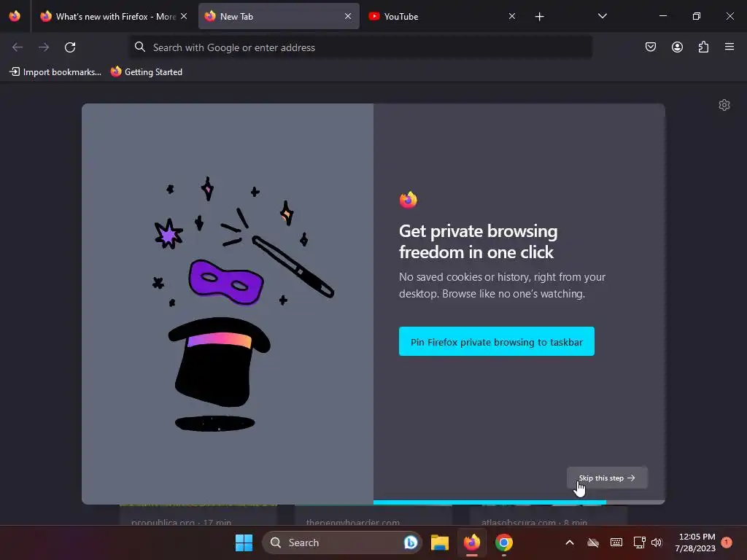Click the taskbar Search box
This screenshot has height=560, width=747.
click(341, 542)
